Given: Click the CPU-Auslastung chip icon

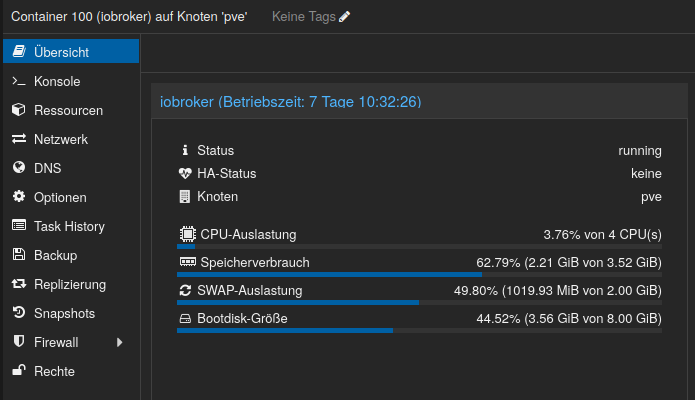Looking at the screenshot, I should [186, 234].
